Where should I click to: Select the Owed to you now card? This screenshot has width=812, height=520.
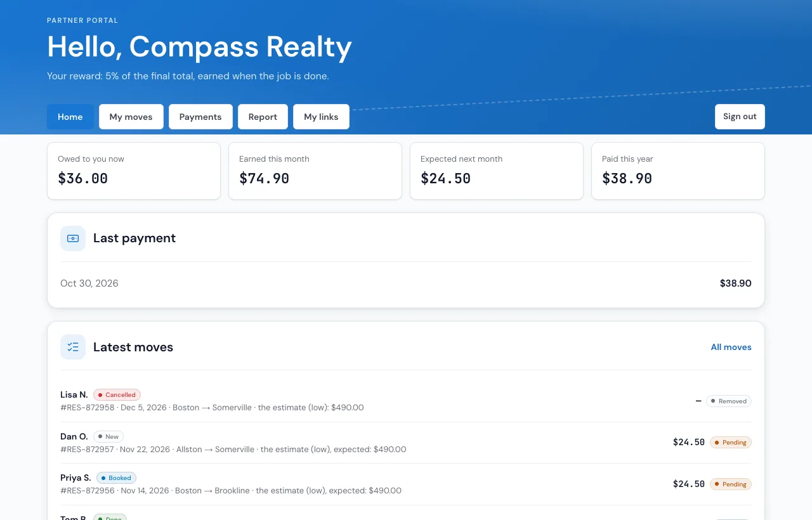[134, 171]
